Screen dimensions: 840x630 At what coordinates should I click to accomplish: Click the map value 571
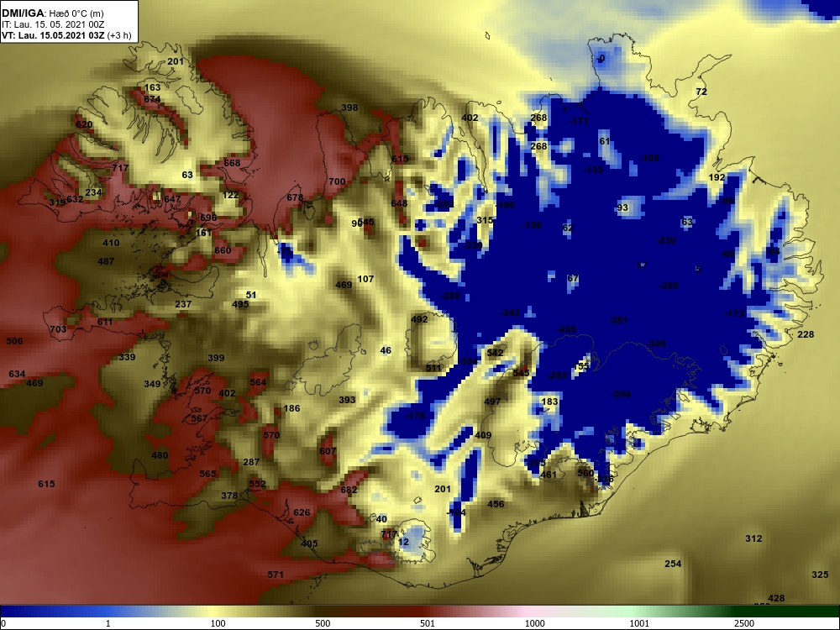276,575
